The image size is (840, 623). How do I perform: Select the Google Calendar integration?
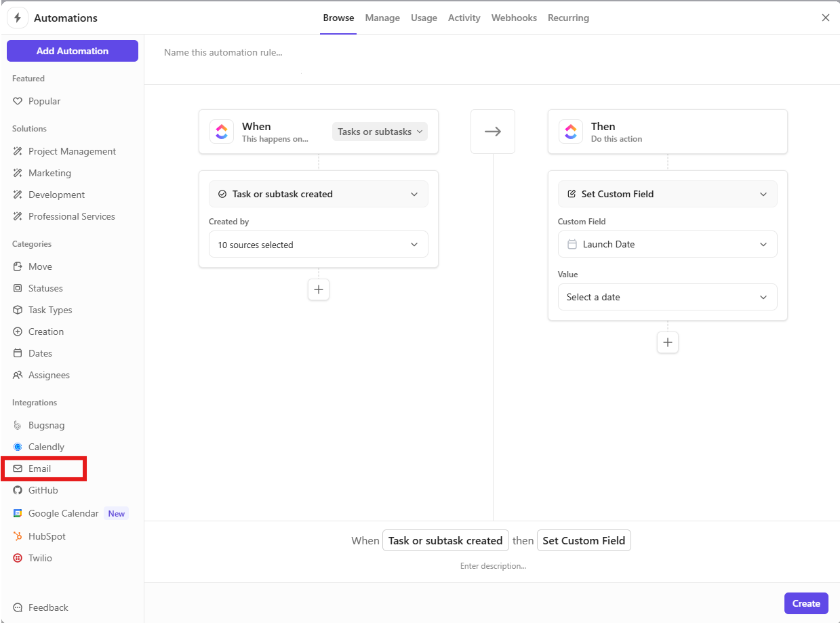(63, 513)
